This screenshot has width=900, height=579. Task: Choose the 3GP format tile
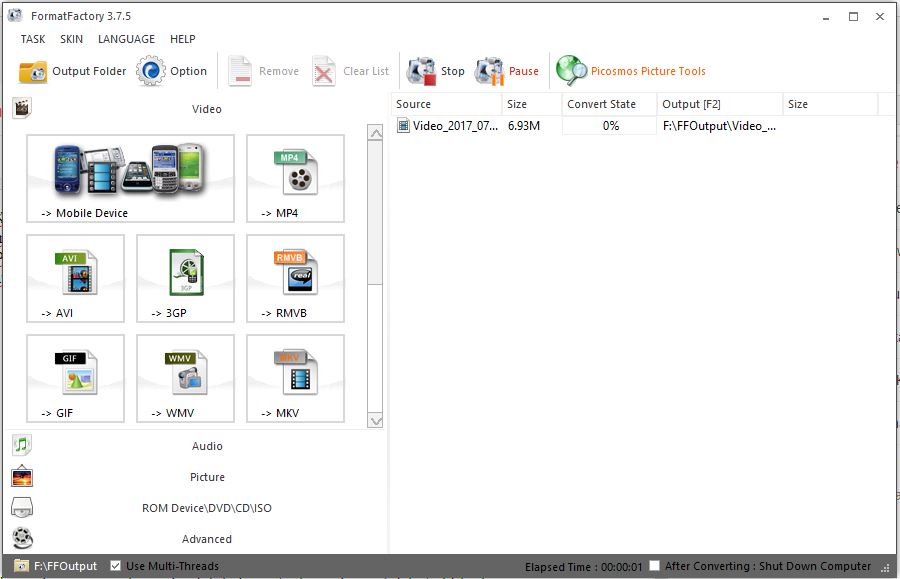[185, 278]
